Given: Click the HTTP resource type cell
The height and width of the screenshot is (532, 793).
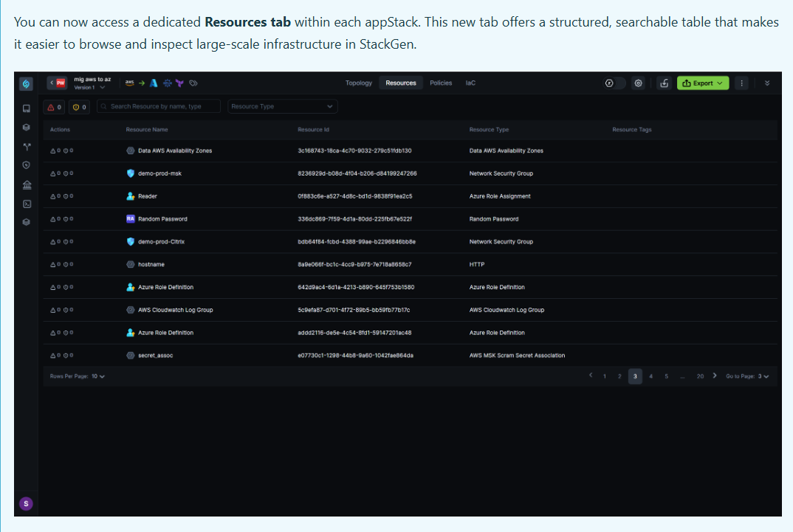Looking at the screenshot, I should pos(477,264).
